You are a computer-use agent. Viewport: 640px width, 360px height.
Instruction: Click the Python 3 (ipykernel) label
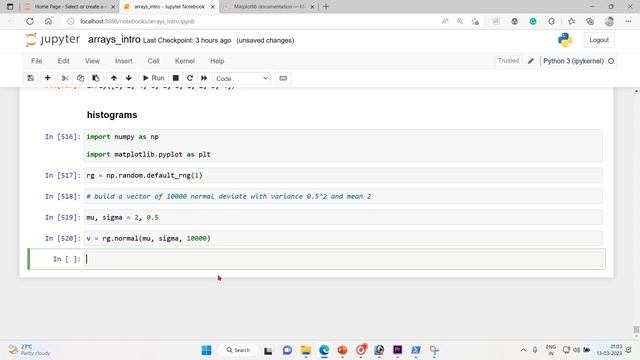pyautogui.click(x=573, y=61)
